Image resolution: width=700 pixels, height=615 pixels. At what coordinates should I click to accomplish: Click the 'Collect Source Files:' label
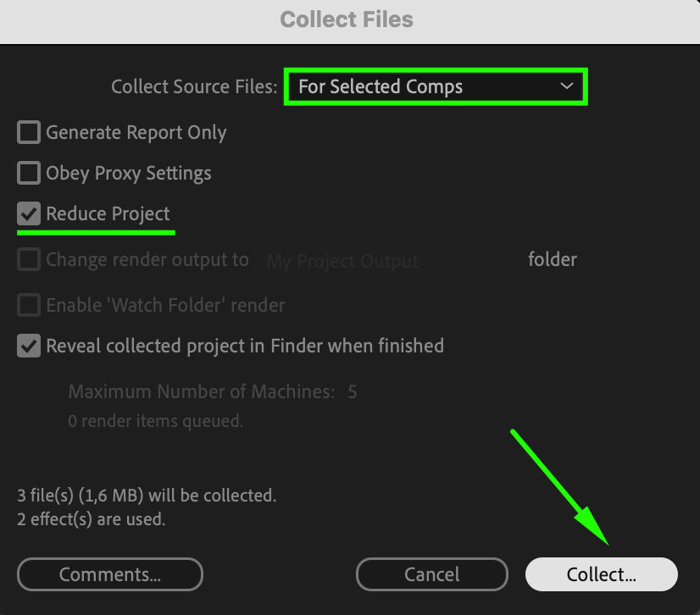pyautogui.click(x=194, y=86)
